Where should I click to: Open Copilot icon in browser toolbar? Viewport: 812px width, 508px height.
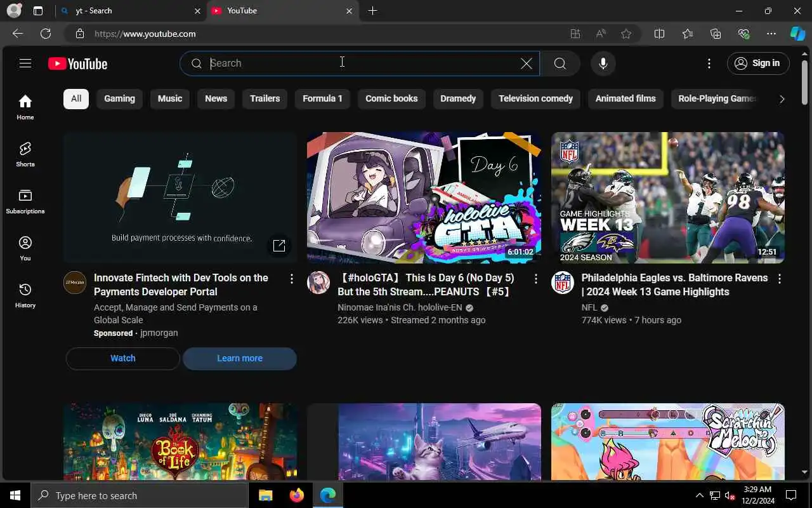point(797,34)
